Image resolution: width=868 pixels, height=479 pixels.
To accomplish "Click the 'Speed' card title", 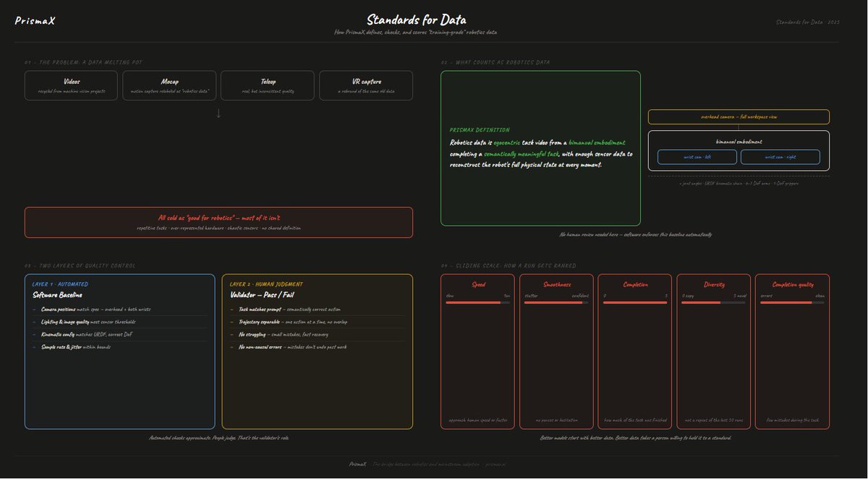I will 478,284.
